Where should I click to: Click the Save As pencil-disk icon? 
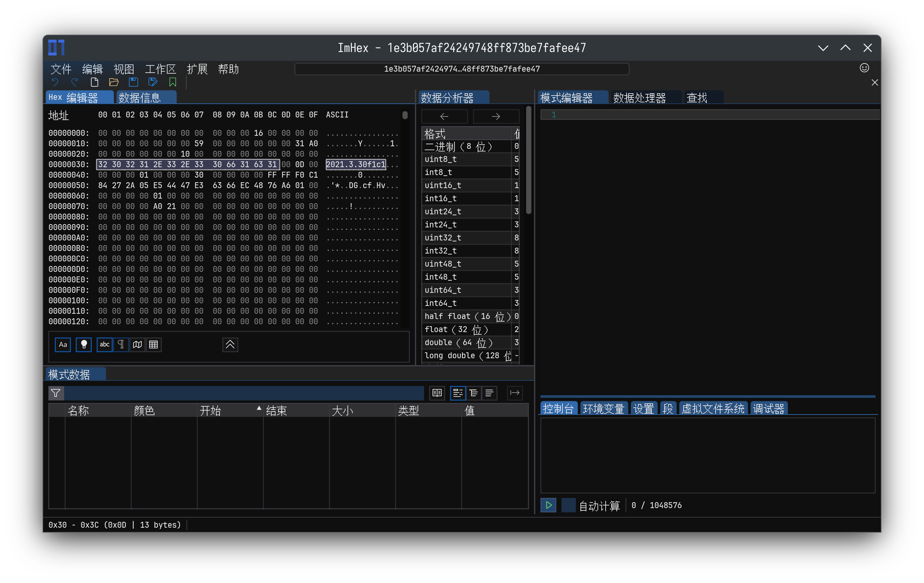point(153,82)
